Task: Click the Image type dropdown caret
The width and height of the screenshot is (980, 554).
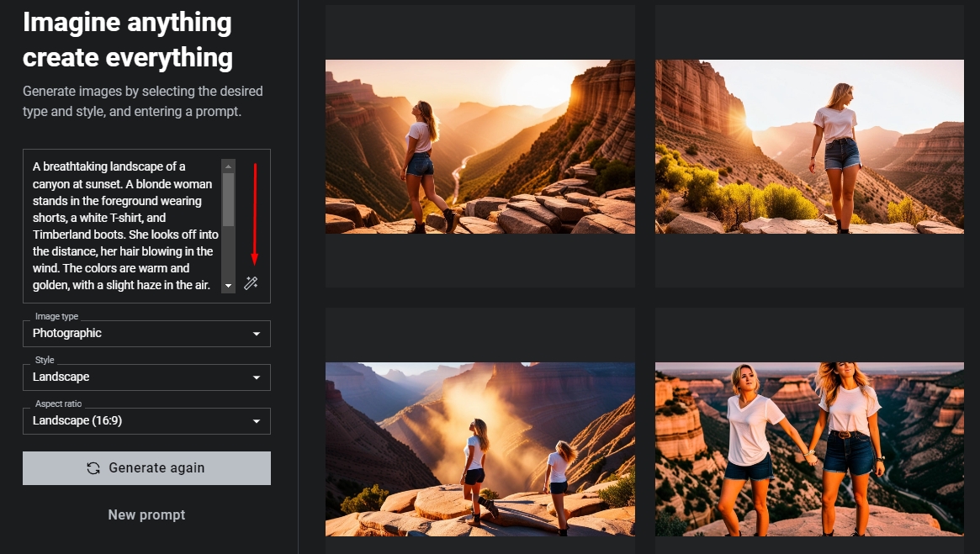Action: point(257,334)
